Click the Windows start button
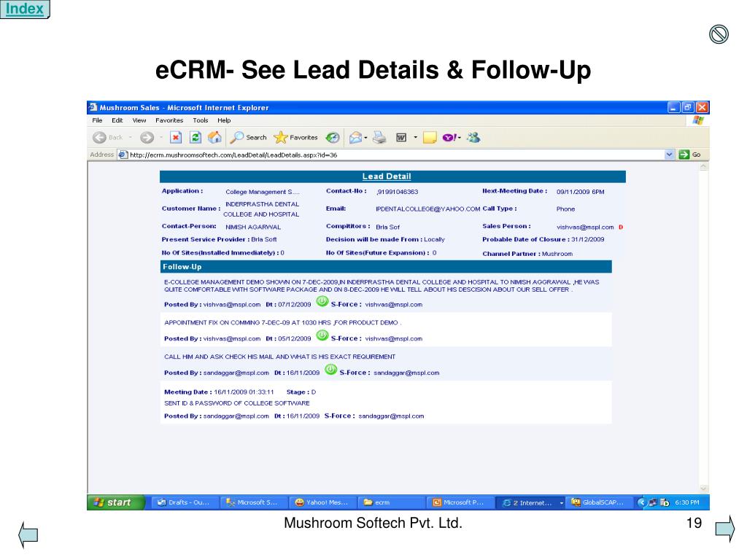This screenshot has height=560, width=747. 115,502
